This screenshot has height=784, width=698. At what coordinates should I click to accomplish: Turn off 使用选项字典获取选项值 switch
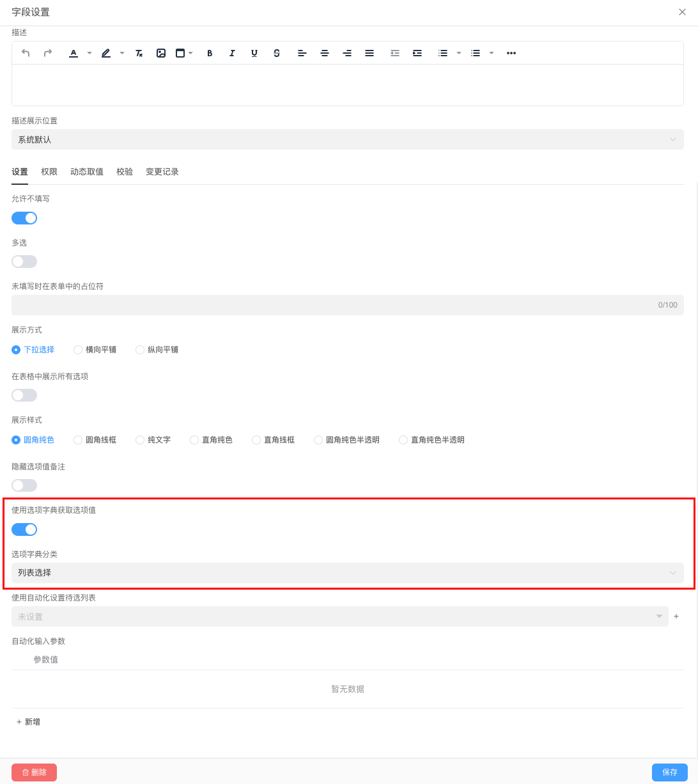24,529
